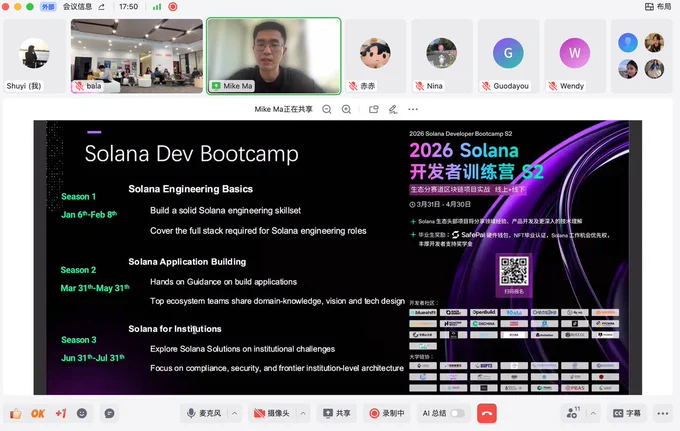Select bala's video tile
This screenshot has width=680, height=431.
tap(137, 56)
